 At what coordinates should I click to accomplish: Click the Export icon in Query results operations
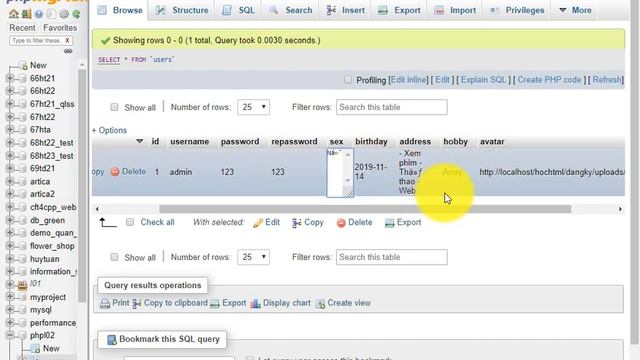tap(215, 303)
